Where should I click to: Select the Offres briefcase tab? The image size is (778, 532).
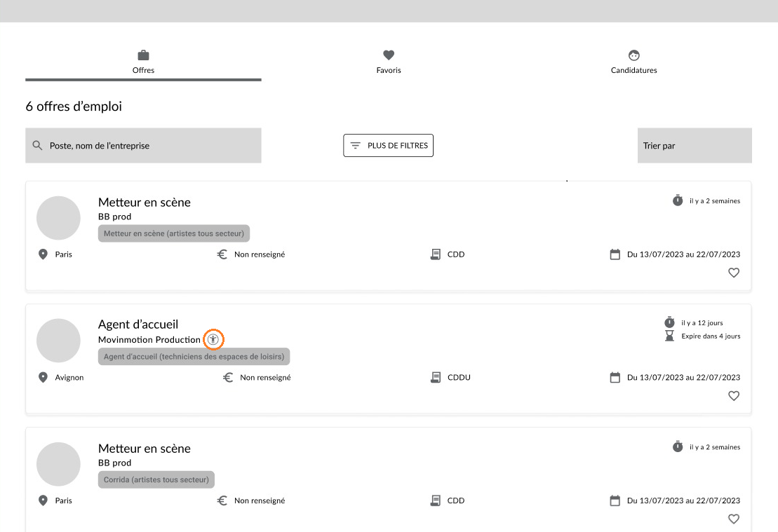[x=143, y=62]
